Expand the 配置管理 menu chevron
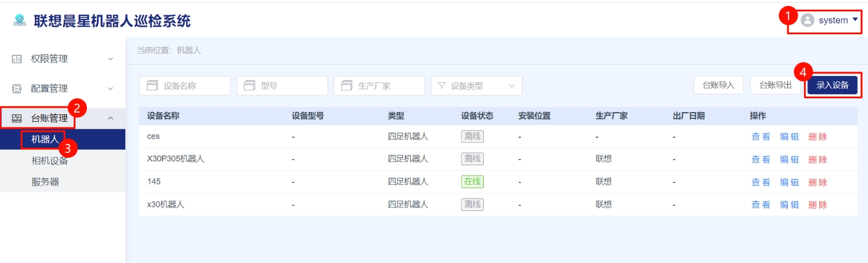Viewport: 868px width, 263px height. [x=111, y=89]
